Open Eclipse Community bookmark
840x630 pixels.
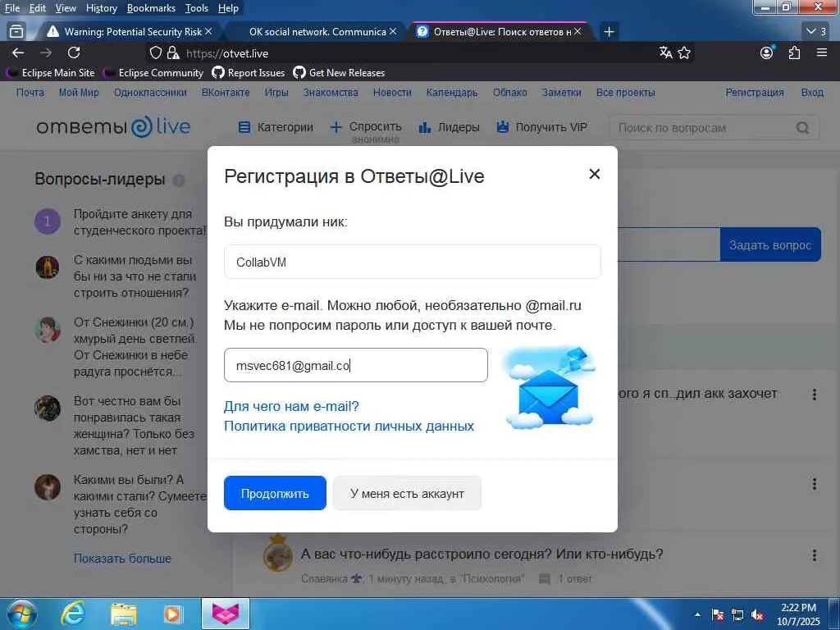click(x=155, y=73)
